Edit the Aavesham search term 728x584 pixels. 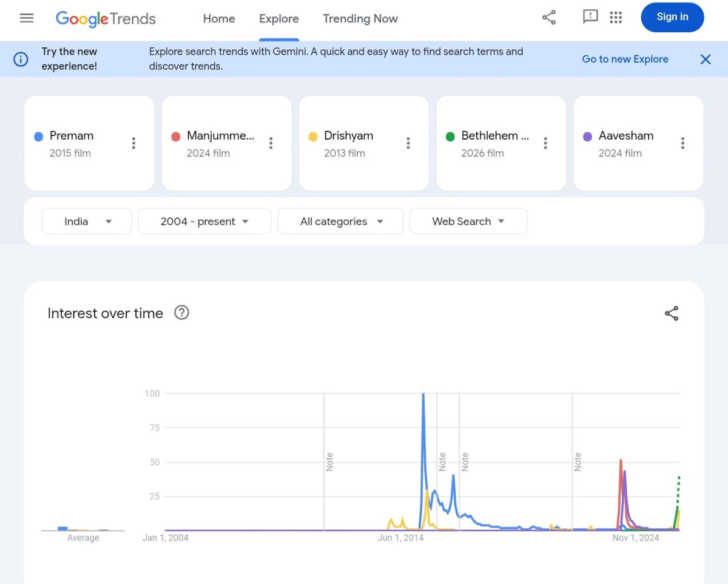coord(626,136)
